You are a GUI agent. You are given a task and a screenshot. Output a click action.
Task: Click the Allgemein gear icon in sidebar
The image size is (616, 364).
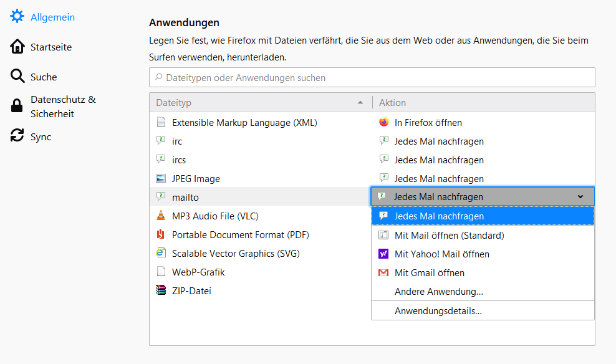17,17
